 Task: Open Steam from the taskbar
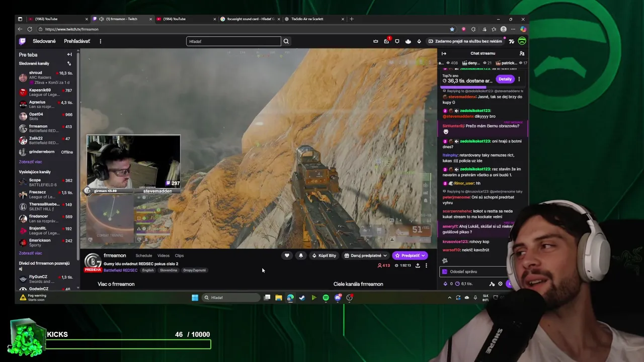302,298
